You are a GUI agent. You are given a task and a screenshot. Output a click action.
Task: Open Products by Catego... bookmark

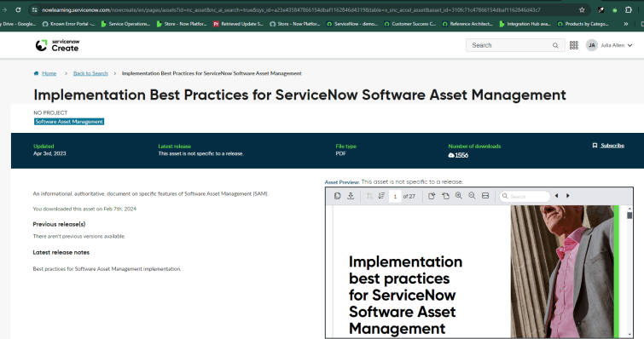583,24
